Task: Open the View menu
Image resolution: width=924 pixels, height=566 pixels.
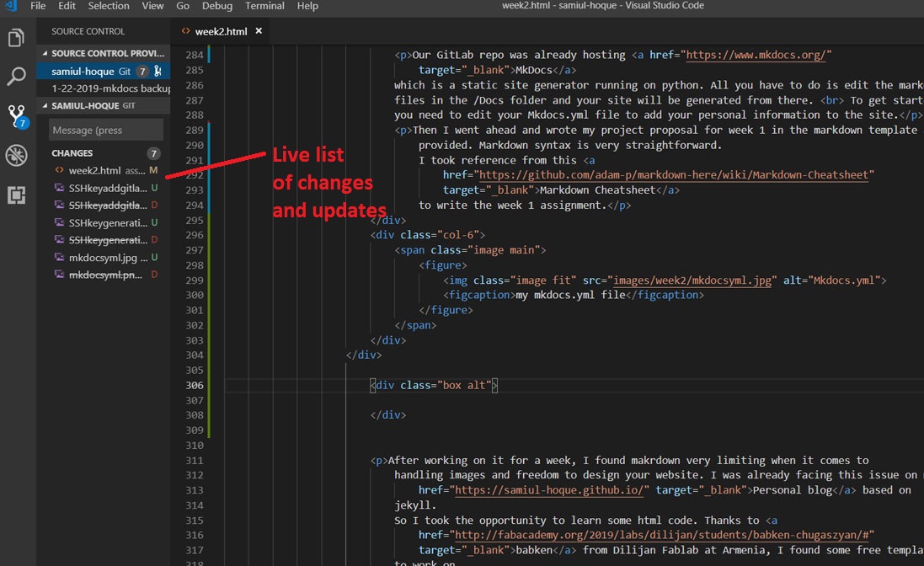Action: 152,6
